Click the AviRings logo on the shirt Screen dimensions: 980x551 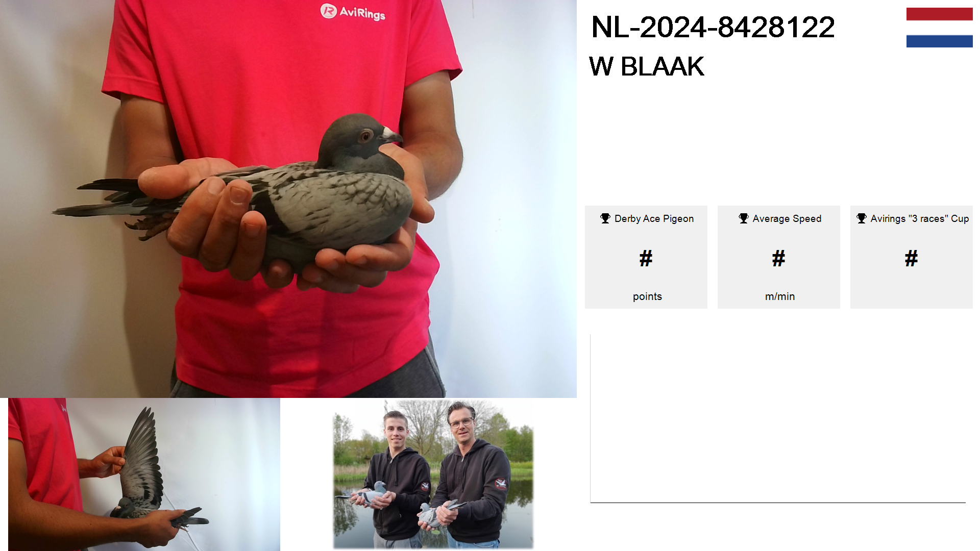[x=353, y=12]
